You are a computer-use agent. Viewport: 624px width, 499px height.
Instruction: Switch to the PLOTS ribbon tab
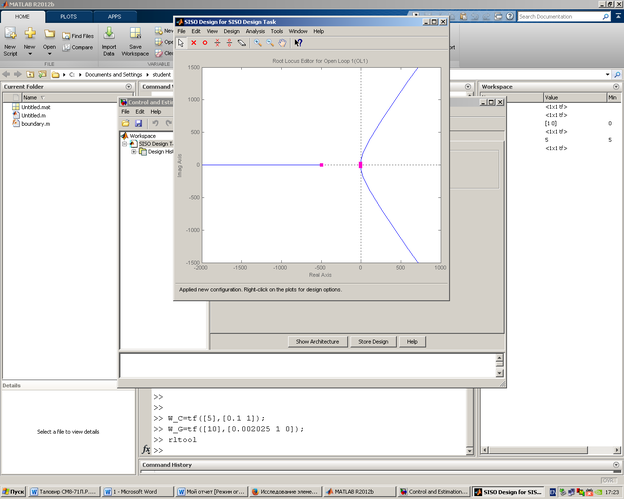click(x=68, y=17)
